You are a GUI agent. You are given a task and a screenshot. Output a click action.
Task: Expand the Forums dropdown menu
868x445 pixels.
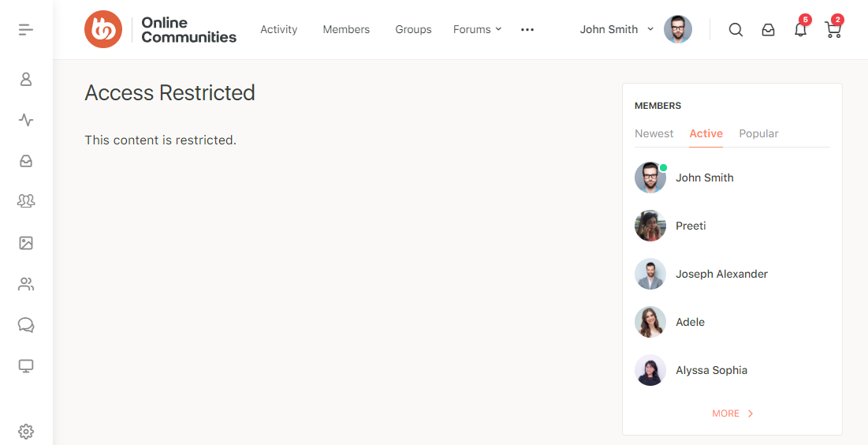tap(477, 29)
